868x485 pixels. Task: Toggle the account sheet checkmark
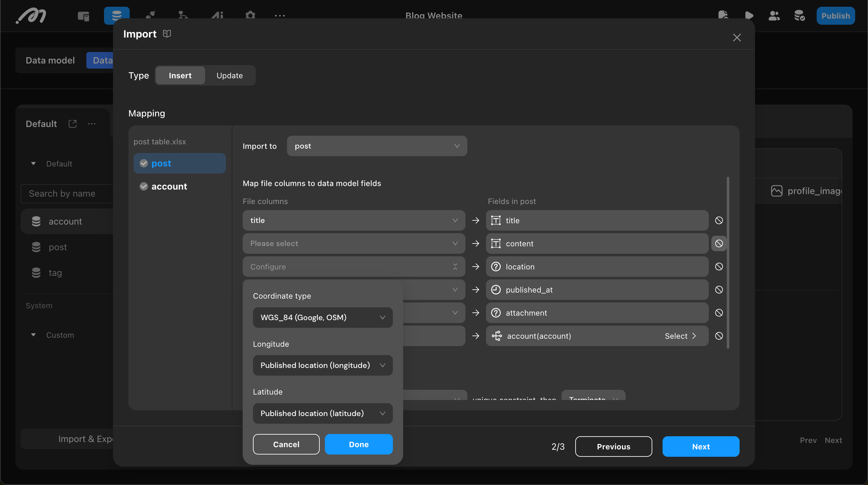pyautogui.click(x=144, y=186)
